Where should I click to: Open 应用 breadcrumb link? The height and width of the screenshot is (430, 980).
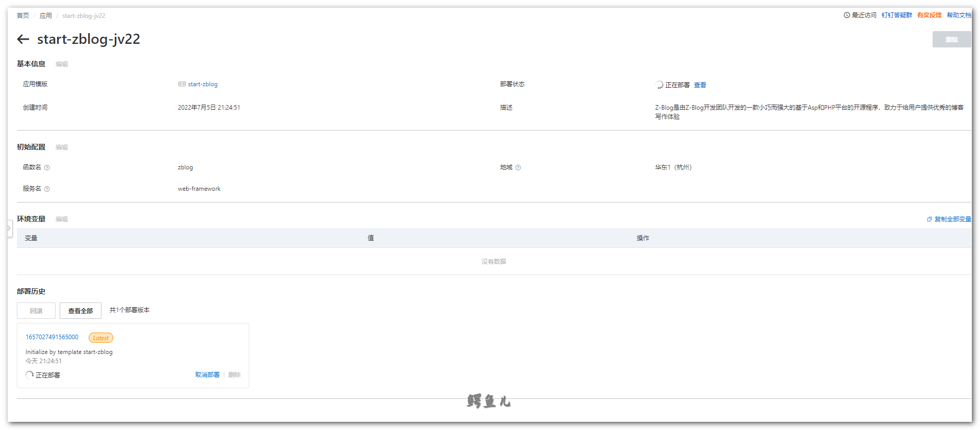point(46,16)
